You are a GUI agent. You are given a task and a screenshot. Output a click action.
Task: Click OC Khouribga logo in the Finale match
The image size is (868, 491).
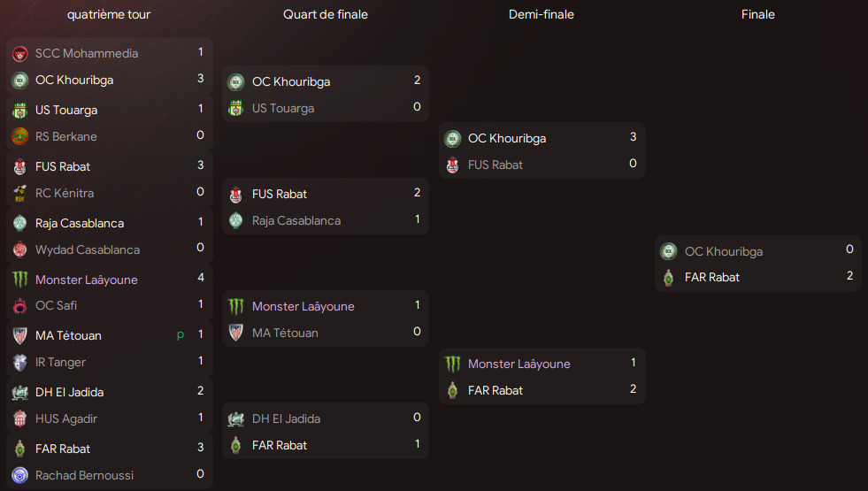(x=669, y=251)
